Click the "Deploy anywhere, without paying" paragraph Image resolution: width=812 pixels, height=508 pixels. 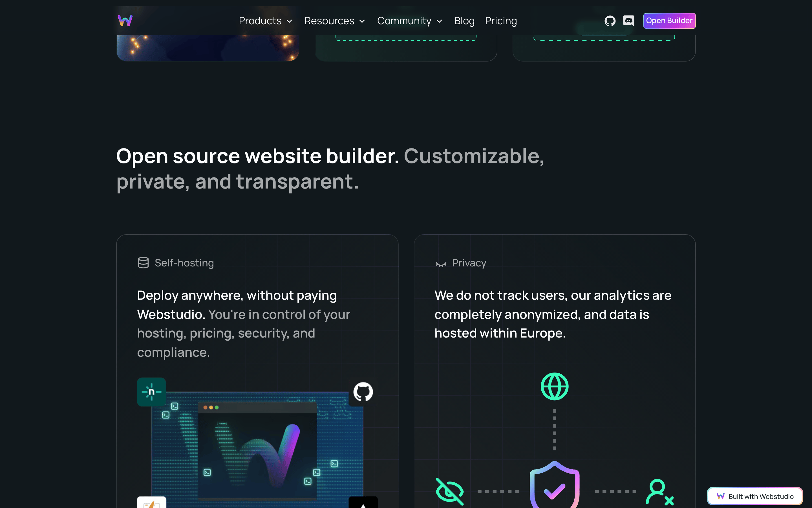[243, 324]
